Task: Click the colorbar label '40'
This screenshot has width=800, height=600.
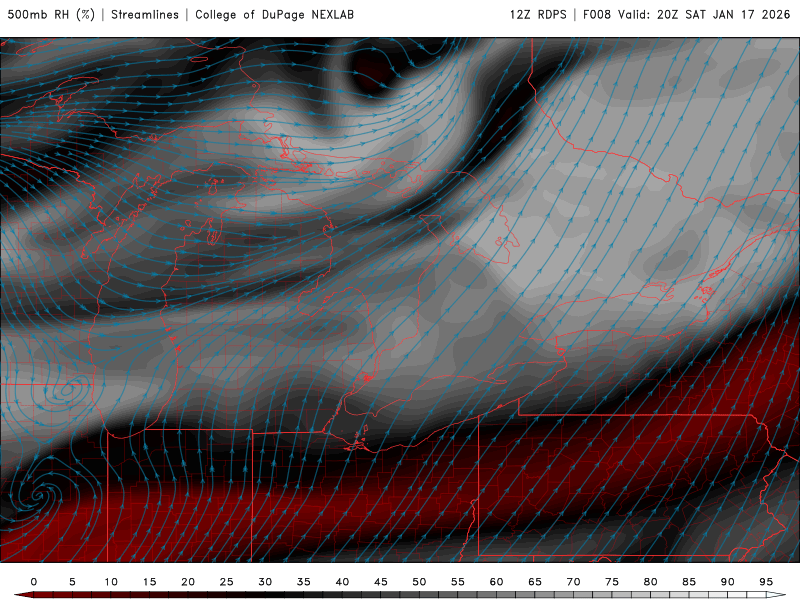Action: tap(342, 582)
